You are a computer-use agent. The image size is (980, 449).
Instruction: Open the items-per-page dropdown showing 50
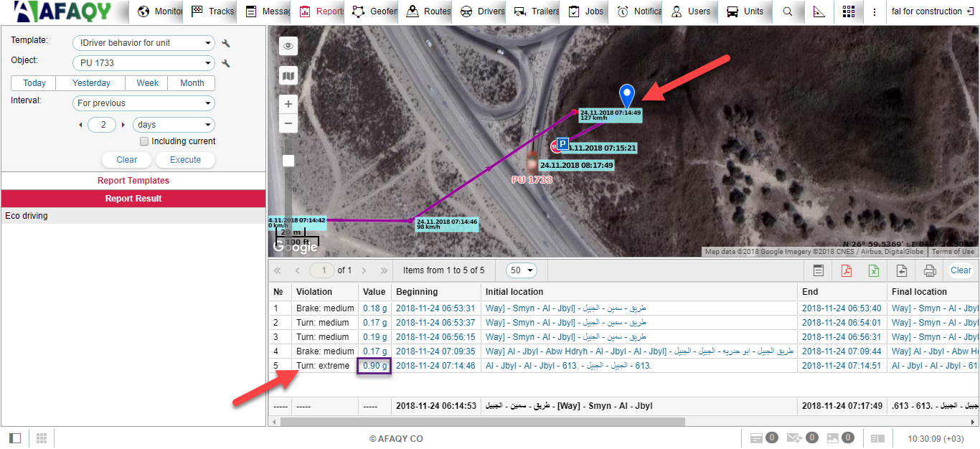tap(522, 270)
